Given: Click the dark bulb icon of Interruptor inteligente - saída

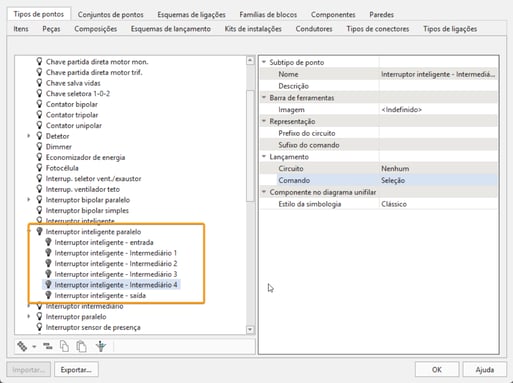Looking at the screenshot, I should [x=48, y=295].
